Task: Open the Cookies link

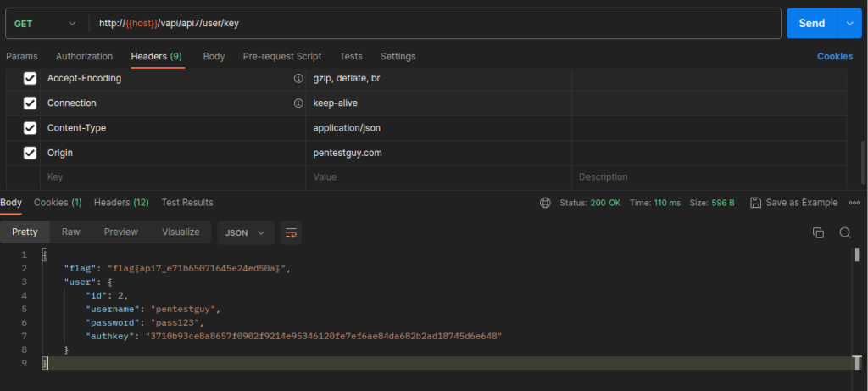Action: [x=835, y=57]
